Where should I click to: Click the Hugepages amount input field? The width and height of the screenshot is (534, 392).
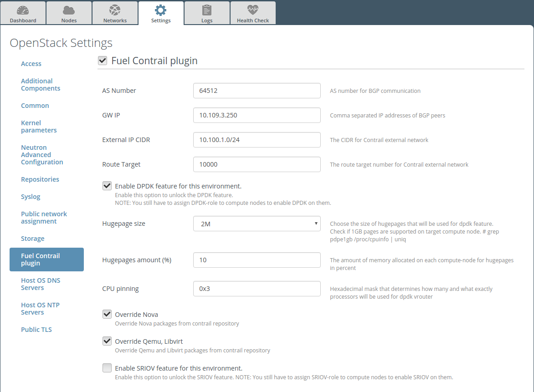tap(257, 260)
